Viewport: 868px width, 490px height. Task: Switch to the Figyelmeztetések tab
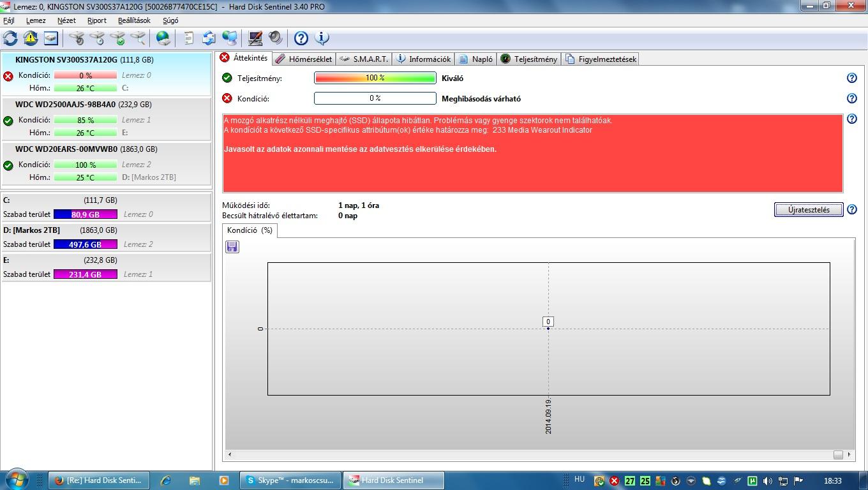tap(601, 59)
